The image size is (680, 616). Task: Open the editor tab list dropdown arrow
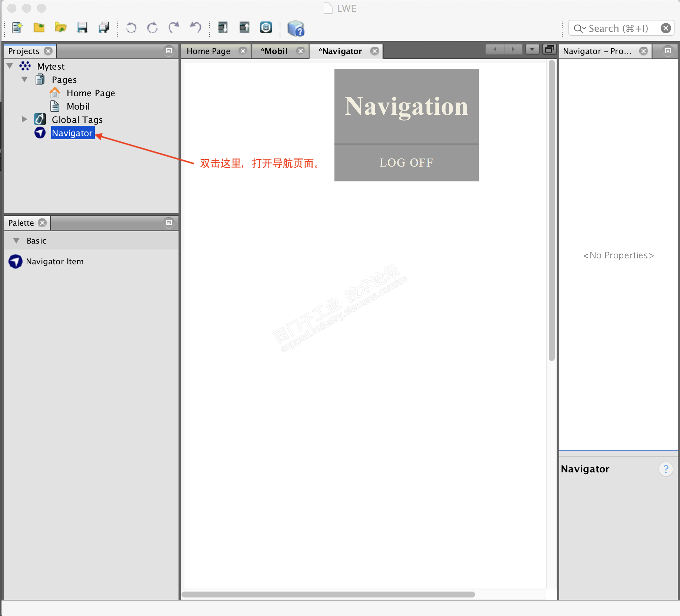coord(532,49)
